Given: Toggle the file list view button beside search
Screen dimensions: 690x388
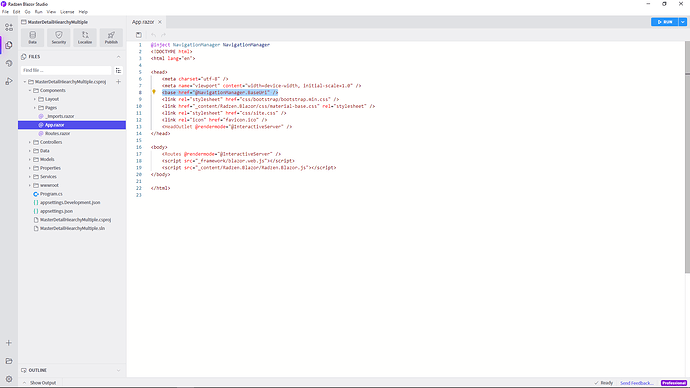Looking at the screenshot, I should 118,70.
